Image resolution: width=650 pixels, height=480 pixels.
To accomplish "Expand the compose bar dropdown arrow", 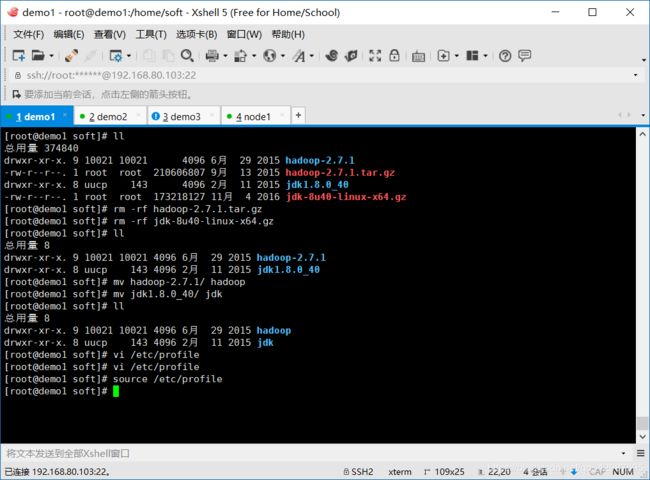I will pyautogui.click(x=623, y=453).
